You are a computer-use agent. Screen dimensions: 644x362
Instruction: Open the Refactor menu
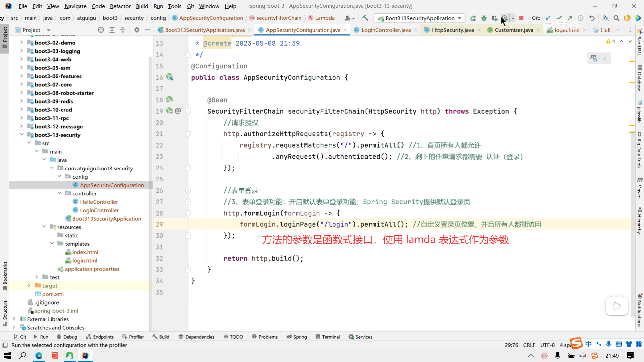(x=120, y=6)
